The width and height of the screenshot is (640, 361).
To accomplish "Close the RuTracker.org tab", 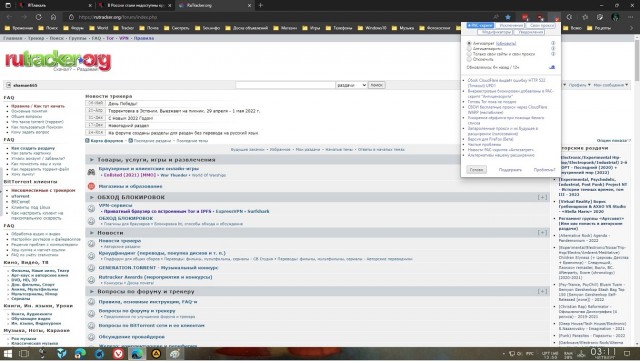I will click(249, 5).
